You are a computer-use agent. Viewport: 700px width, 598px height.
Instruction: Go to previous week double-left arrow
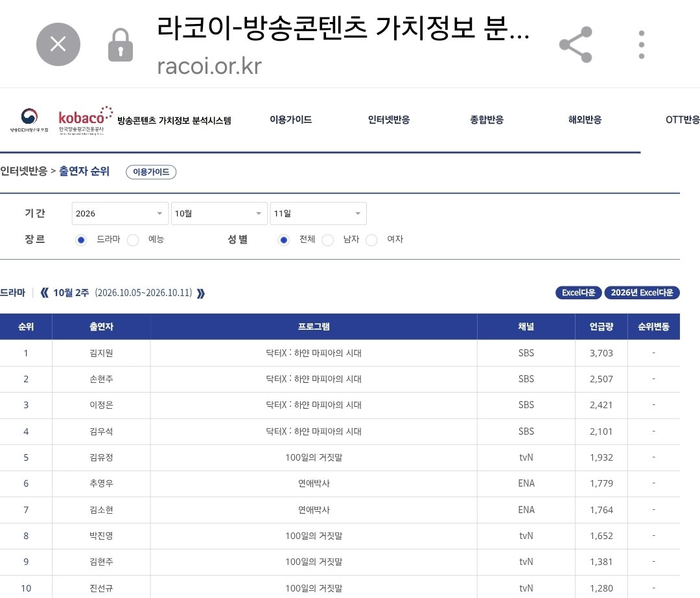tap(44, 293)
